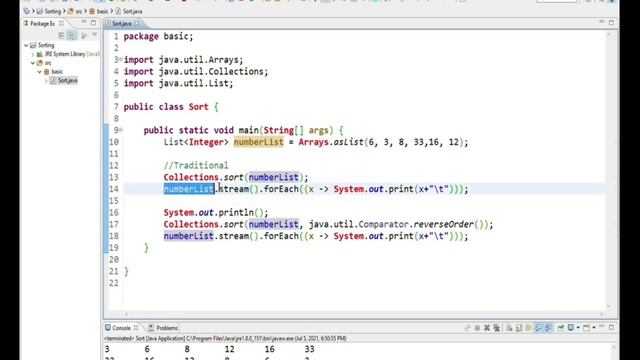
Task: Open the Package Explorer view menu
Action: point(95,36)
